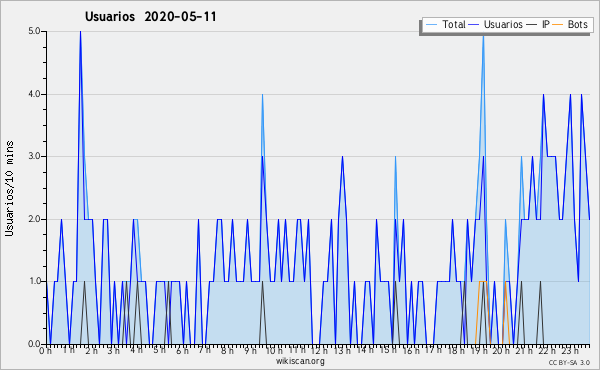Click the Total peak of 5.0 near 19 h
This screenshot has width=600, height=370.
point(483,36)
